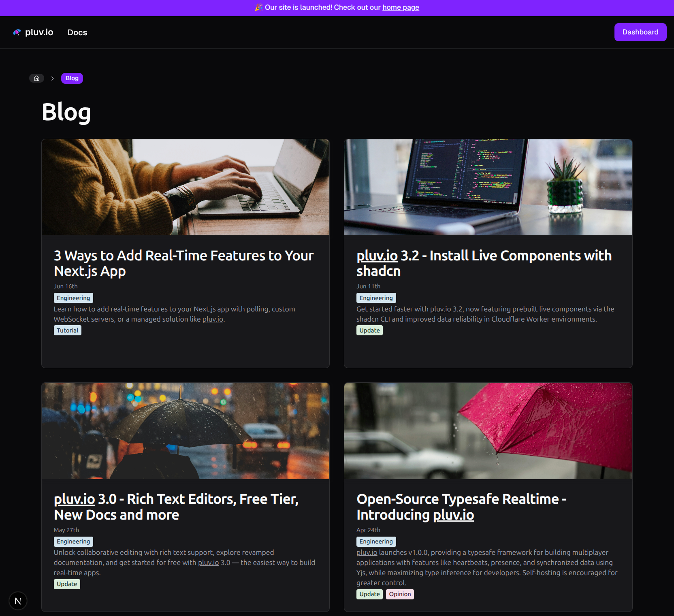
Task: Click the 'Jun 11th' date text
Action: [369, 286]
